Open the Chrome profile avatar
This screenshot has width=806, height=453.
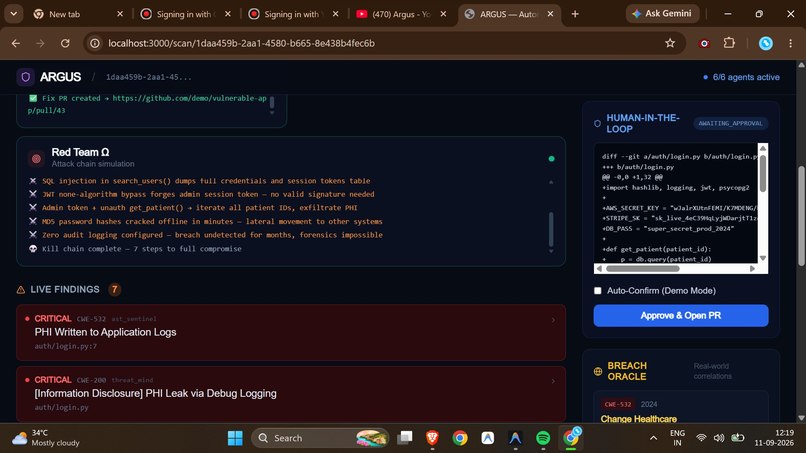pyautogui.click(x=765, y=43)
